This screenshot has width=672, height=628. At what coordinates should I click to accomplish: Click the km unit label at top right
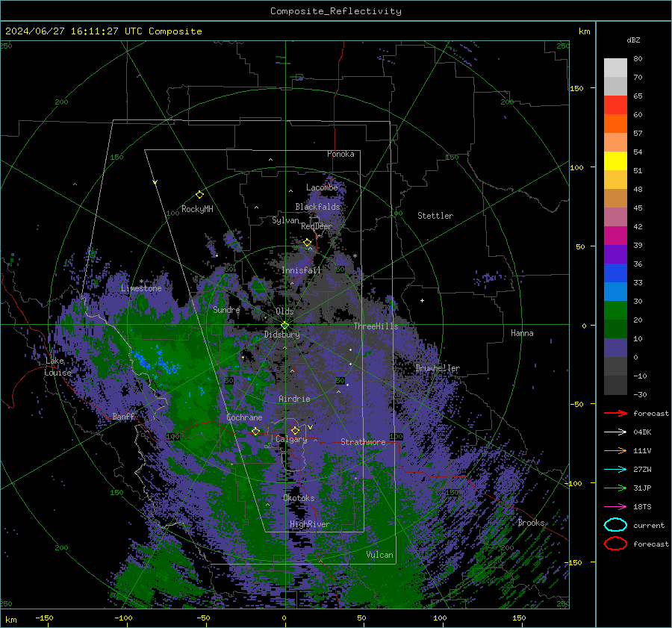tap(584, 31)
